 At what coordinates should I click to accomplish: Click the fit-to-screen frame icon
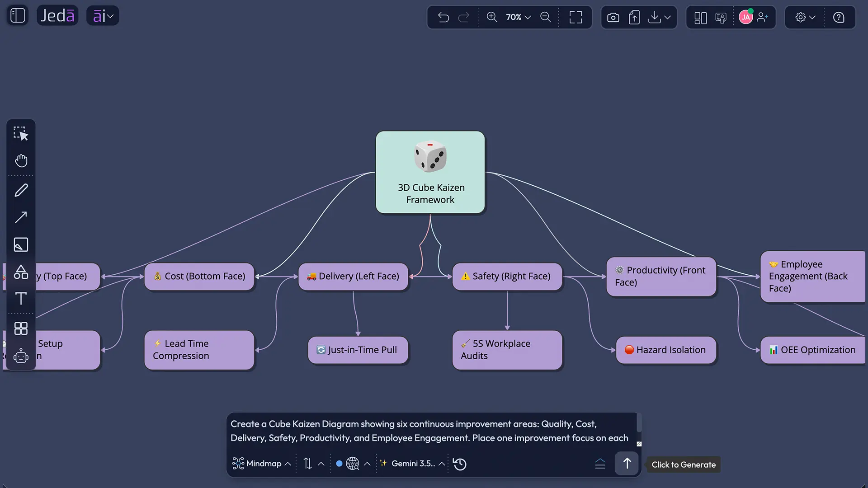pyautogui.click(x=576, y=17)
